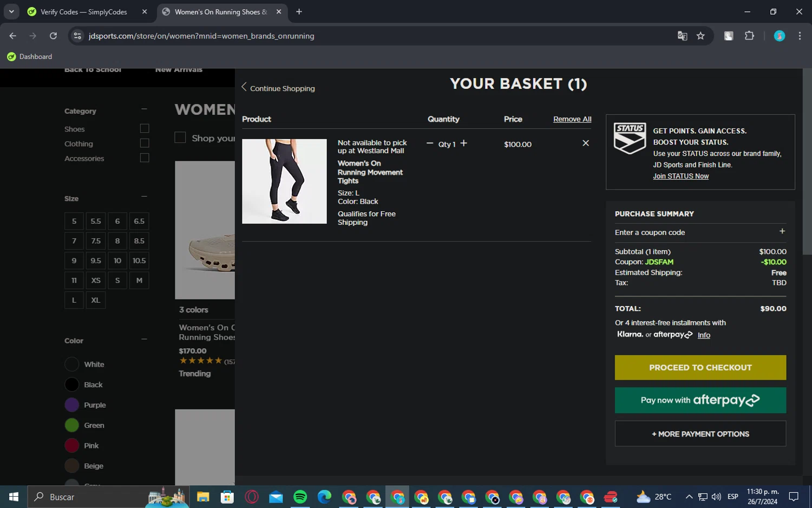
Task: Collapse the Category filter section
Action: (144, 109)
